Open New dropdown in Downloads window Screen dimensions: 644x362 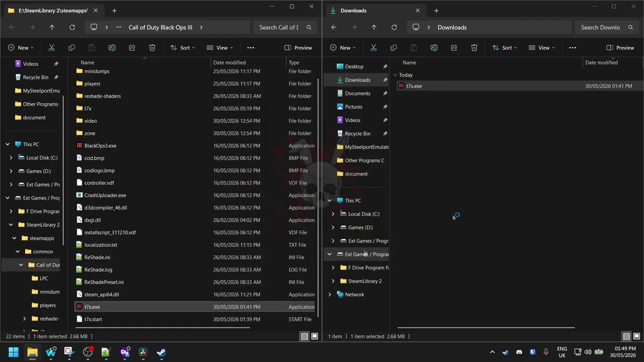click(x=343, y=48)
